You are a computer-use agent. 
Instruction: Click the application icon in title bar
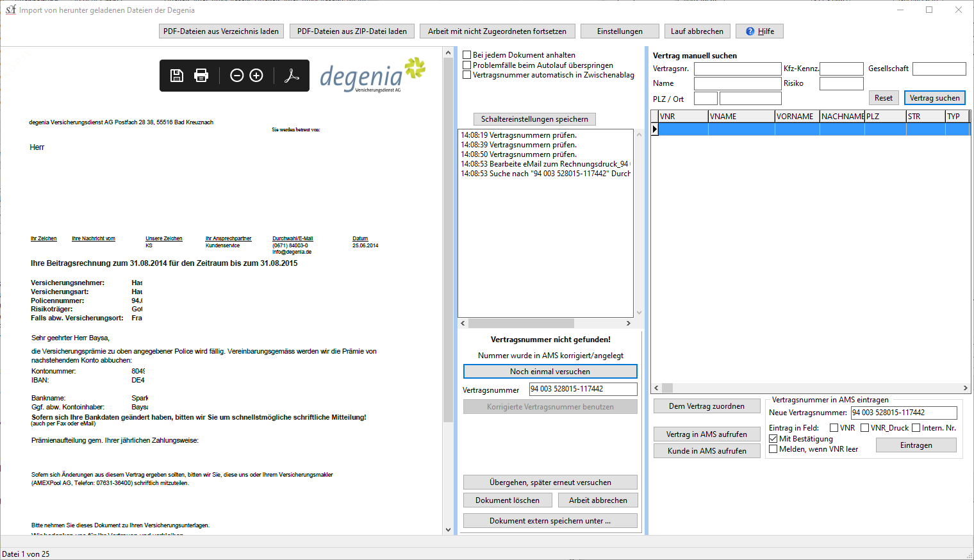(10, 10)
